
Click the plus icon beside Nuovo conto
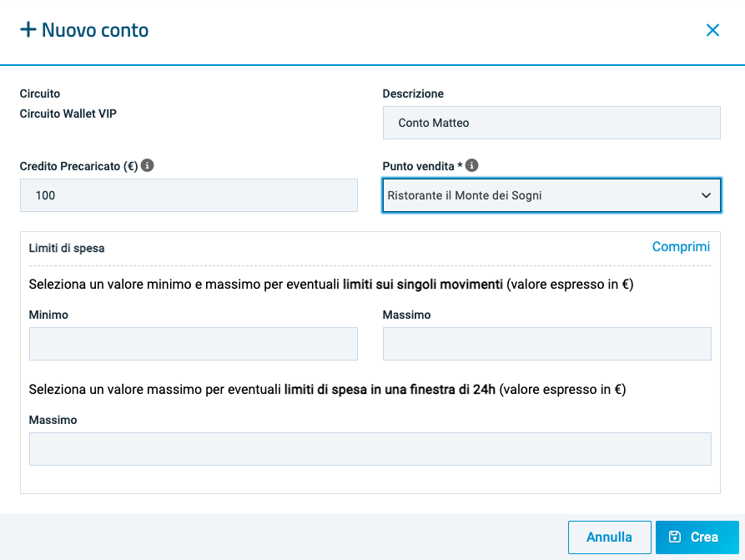coord(28,31)
